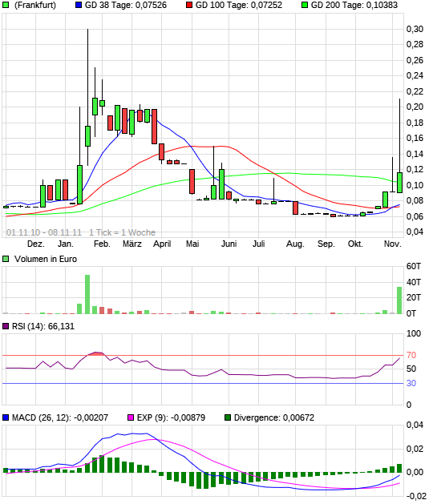Viewport: 437px width, 504px height.
Task: Click the last November candlestick body
Action: click(x=399, y=183)
